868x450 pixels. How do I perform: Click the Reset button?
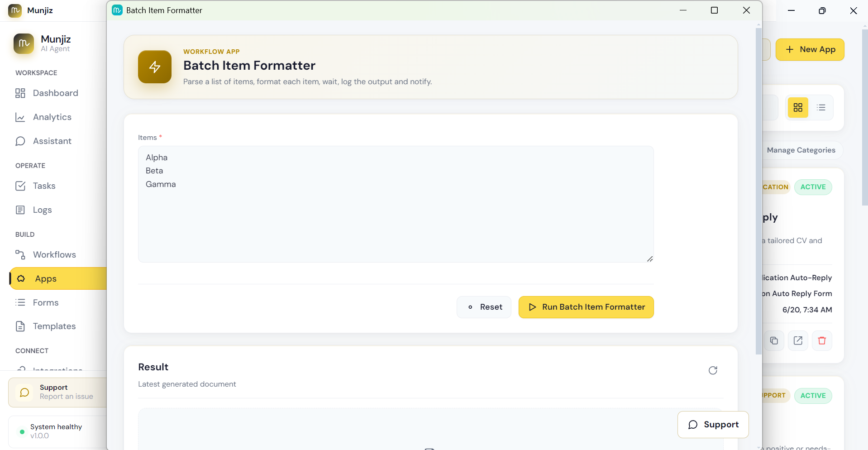tap(484, 307)
